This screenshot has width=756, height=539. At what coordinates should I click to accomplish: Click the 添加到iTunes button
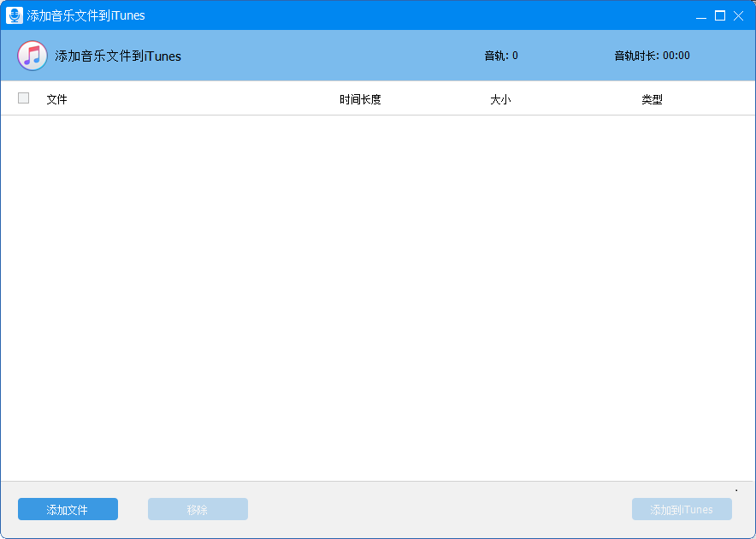tap(682, 509)
